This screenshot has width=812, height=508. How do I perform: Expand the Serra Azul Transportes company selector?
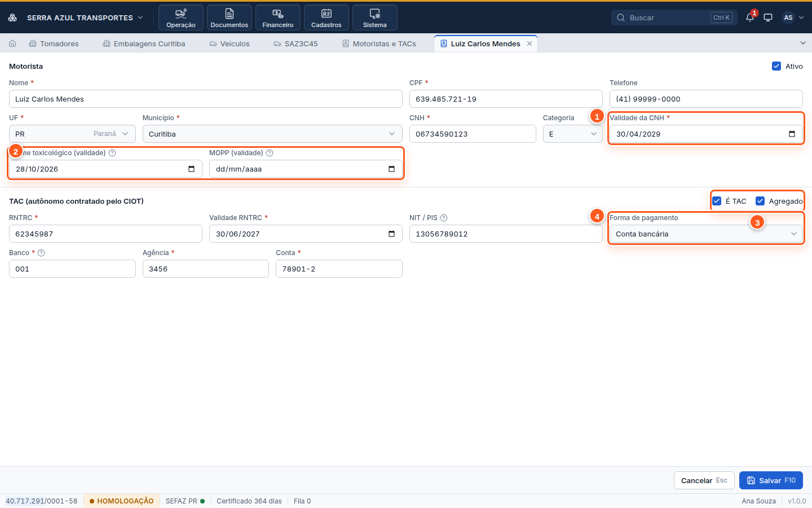pos(85,17)
